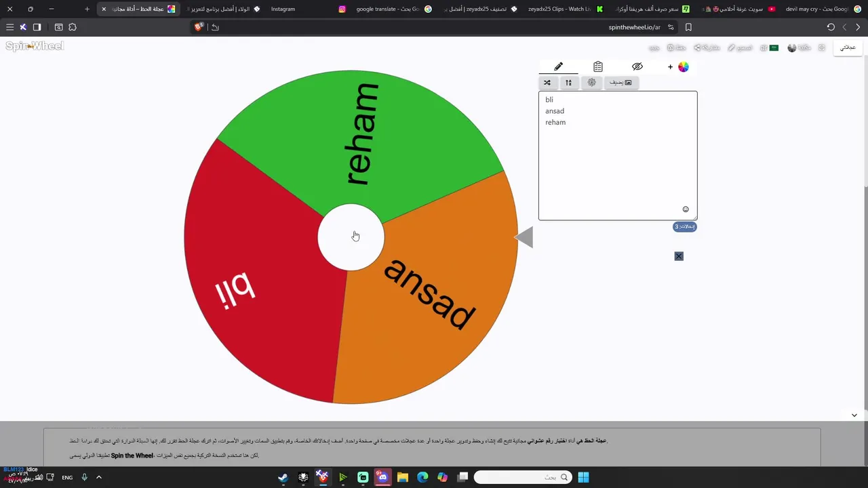
Task: Open Discord from the taskbar
Action: [x=382, y=477]
